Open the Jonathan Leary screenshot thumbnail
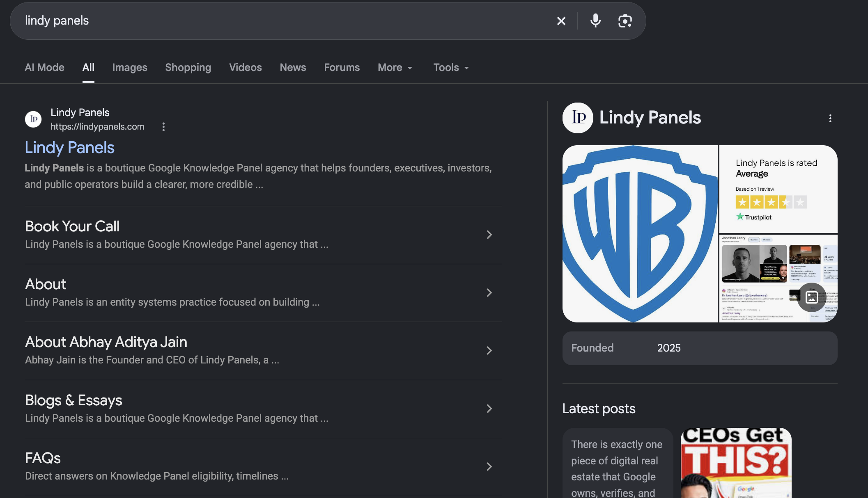The width and height of the screenshot is (868, 498). click(778, 279)
